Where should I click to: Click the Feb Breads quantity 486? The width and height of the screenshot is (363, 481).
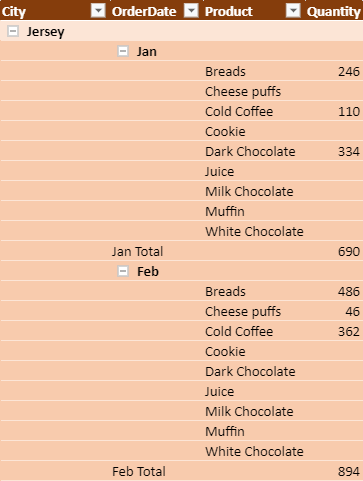click(x=349, y=292)
